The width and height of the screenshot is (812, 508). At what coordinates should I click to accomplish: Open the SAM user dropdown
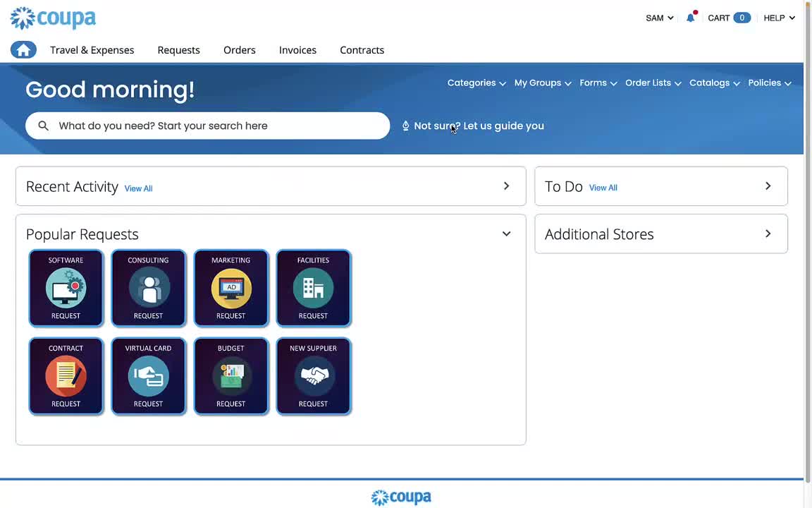click(659, 18)
